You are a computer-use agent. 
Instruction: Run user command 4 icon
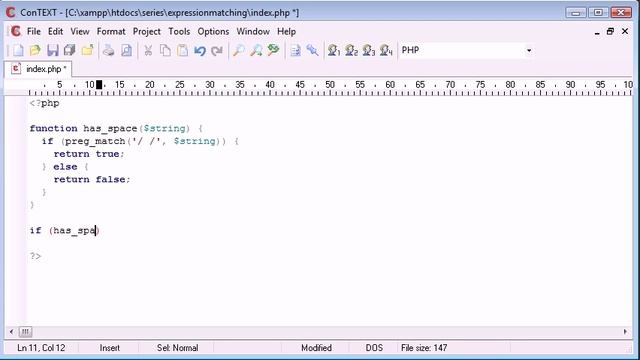(x=386, y=50)
